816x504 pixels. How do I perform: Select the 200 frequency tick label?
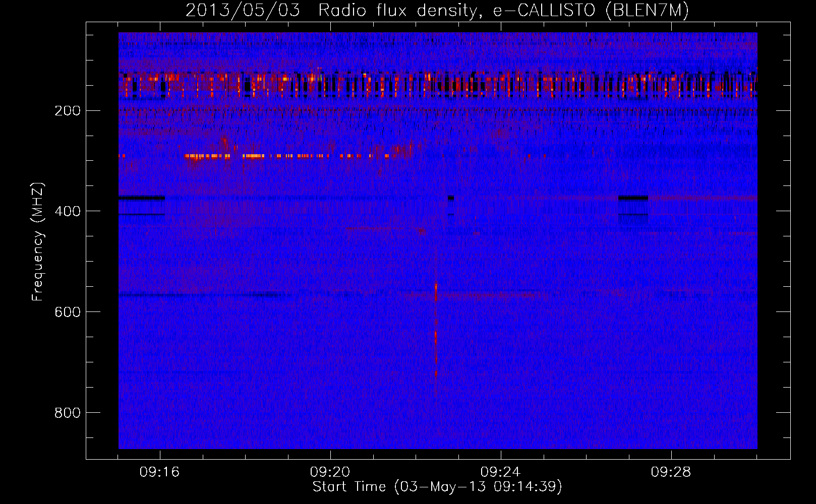[x=68, y=111]
